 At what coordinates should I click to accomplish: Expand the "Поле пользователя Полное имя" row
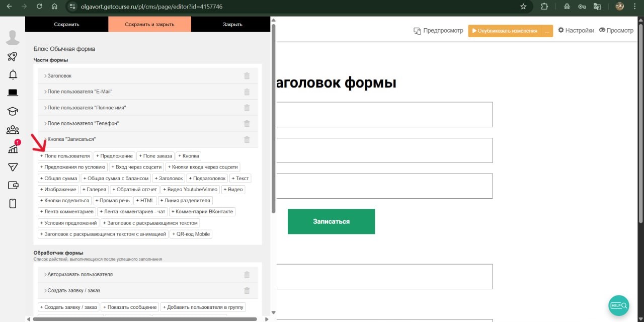coord(86,108)
